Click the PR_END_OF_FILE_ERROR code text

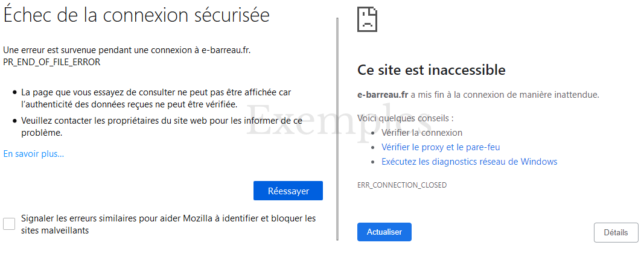tap(52, 62)
